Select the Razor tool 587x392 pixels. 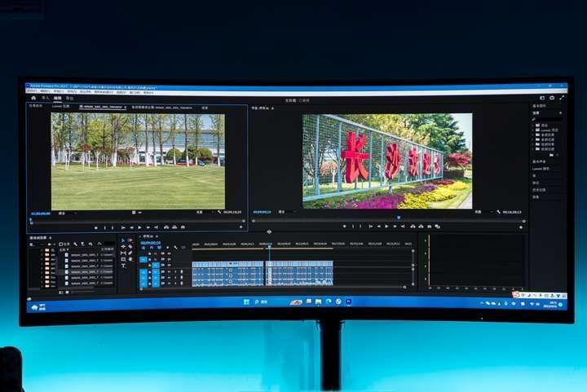click(x=130, y=247)
